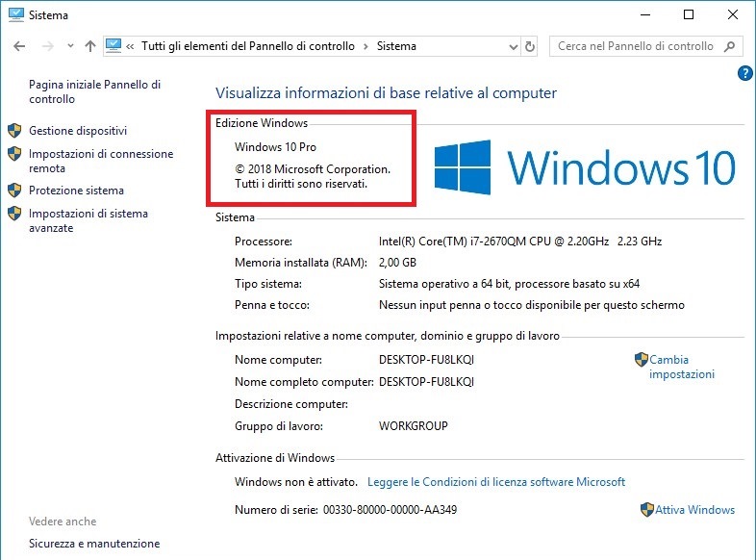756x560 pixels.
Task: Expand the breadcrumb chevron before Sistema
Action: click(365, 46)
